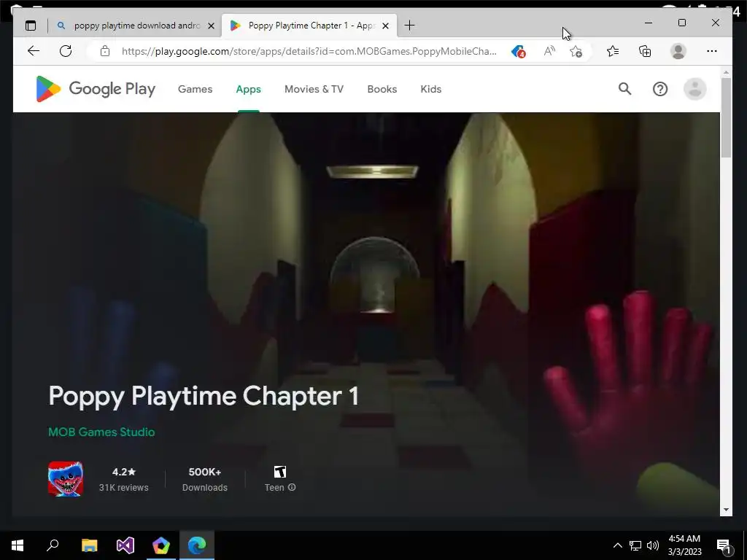Click the address bar URL field
The image size is (747, 560).
(309, 52)
